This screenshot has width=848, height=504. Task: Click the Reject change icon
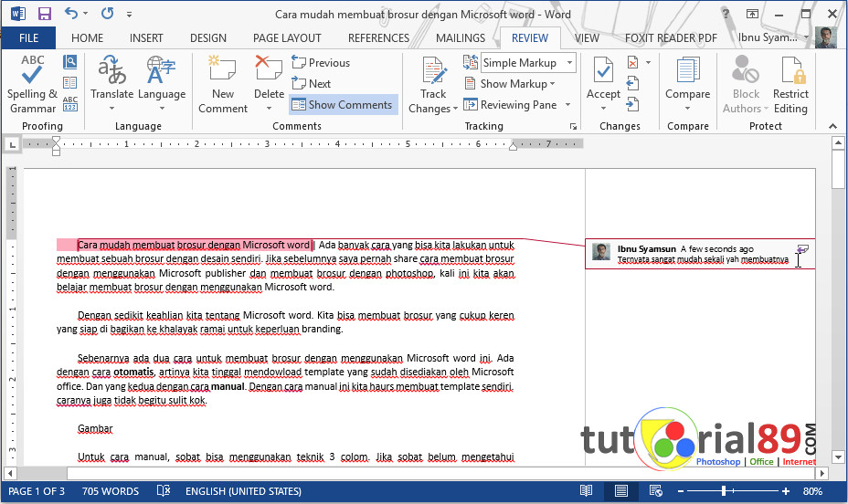point(632,63)
